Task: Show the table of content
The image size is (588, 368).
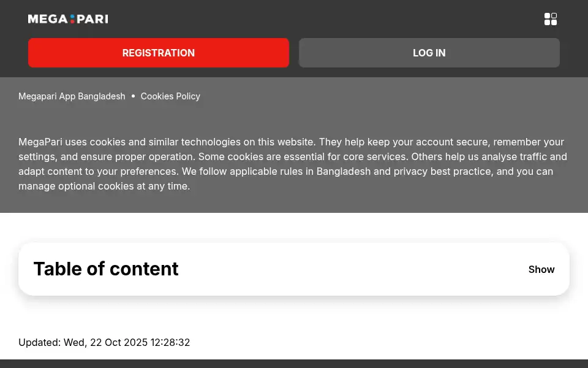Action: click(541, 270)
